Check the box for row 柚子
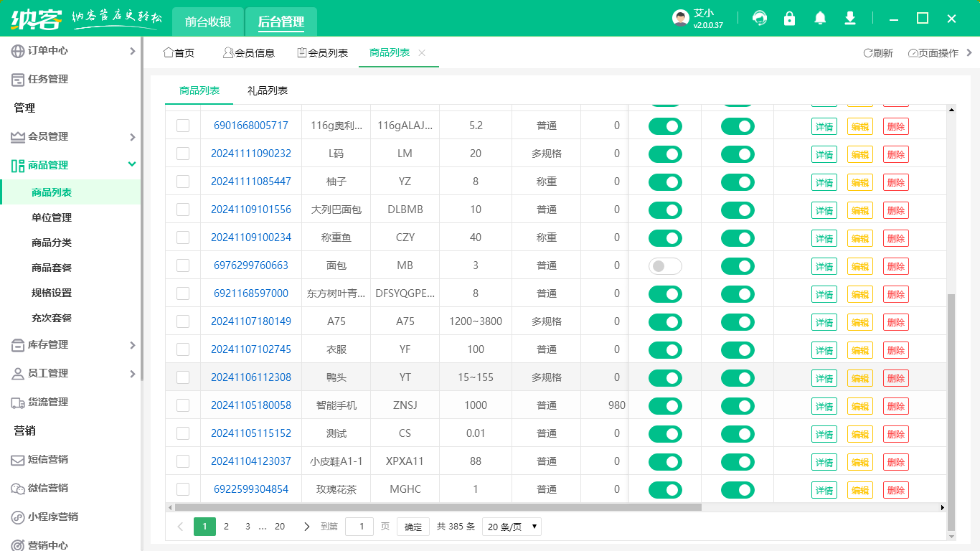This screenshot has width=980, height=551. tap(183, 182)
